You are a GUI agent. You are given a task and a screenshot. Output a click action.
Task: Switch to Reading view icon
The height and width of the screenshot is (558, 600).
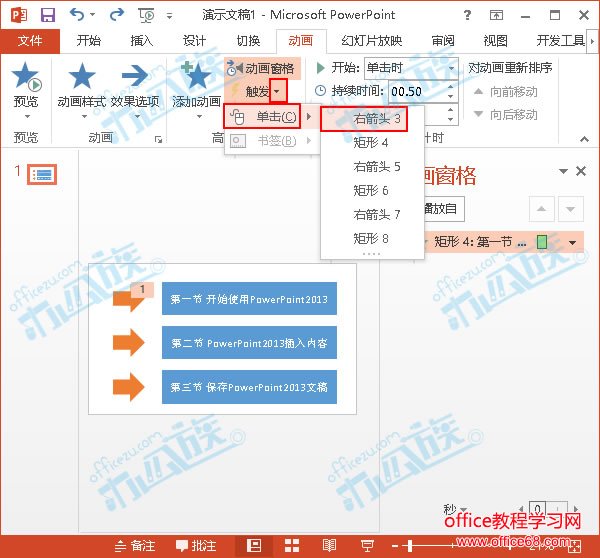[329, 546]
